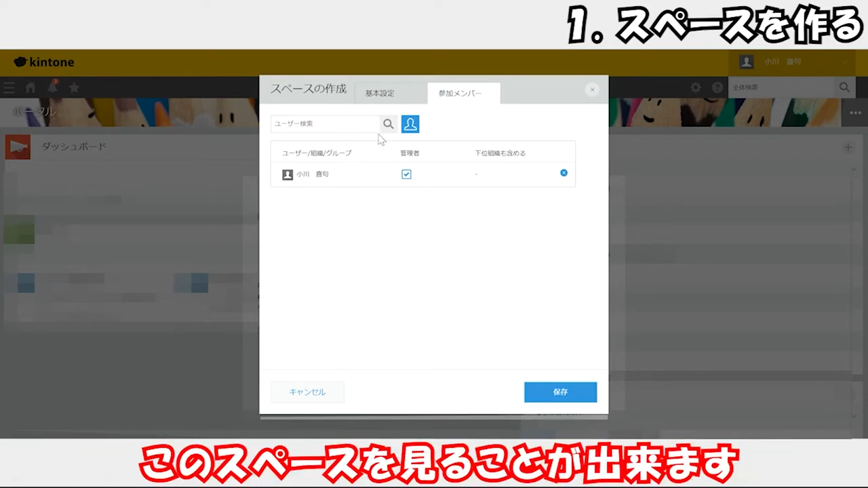Go to the portal home icon
Viewport: 868px width, 488px height.
pyautogui.click(x=31, y=87)
